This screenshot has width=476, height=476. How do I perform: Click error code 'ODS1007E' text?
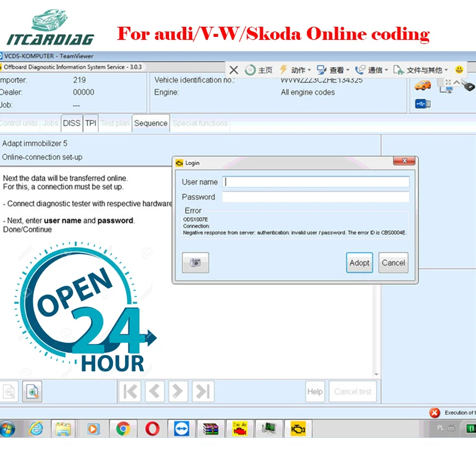point(196,219)
